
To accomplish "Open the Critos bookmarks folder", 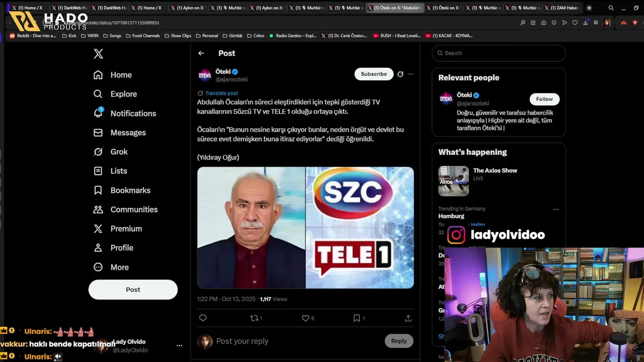I will [x=256, y=36].
